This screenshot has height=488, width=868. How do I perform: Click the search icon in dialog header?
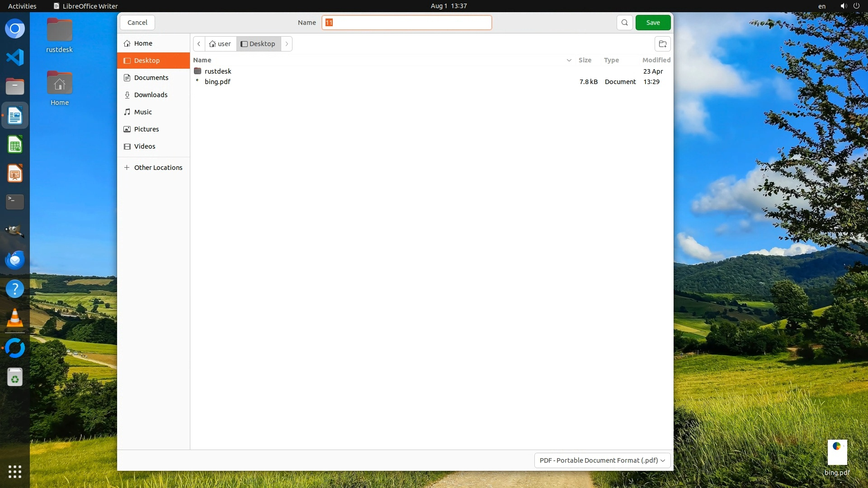[624, 23]
